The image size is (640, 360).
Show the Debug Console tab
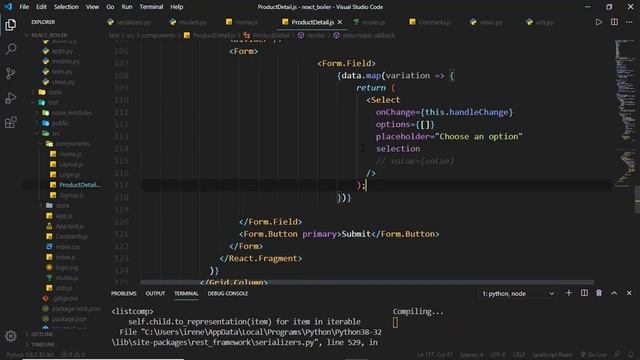(x=228, y=293)
